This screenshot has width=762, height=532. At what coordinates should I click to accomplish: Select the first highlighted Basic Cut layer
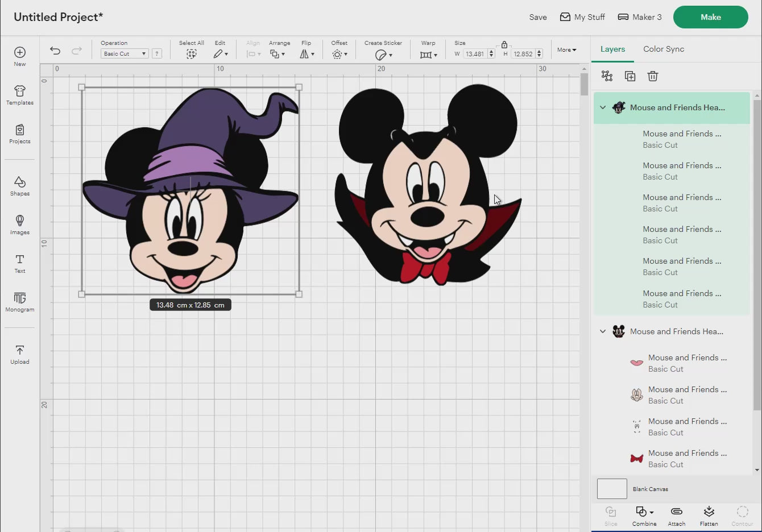click(672, 139)
